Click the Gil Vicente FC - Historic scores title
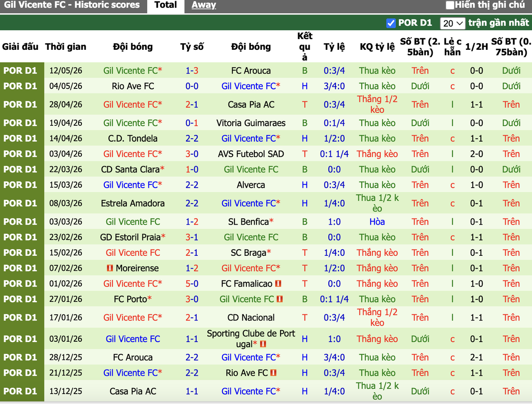This screenshot has width=532, height=404. pyautogui.click(x=72, y=5)
